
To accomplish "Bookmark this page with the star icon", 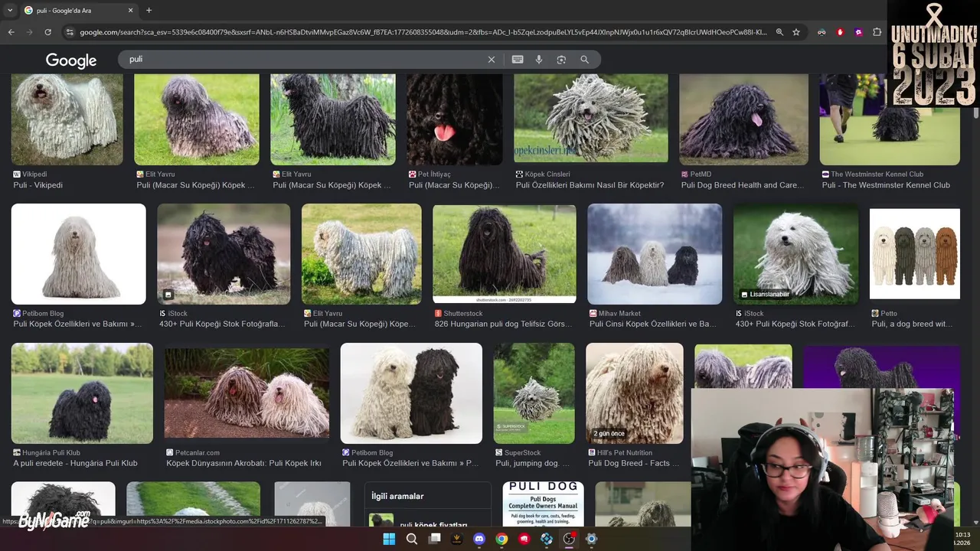I will 796,32.
